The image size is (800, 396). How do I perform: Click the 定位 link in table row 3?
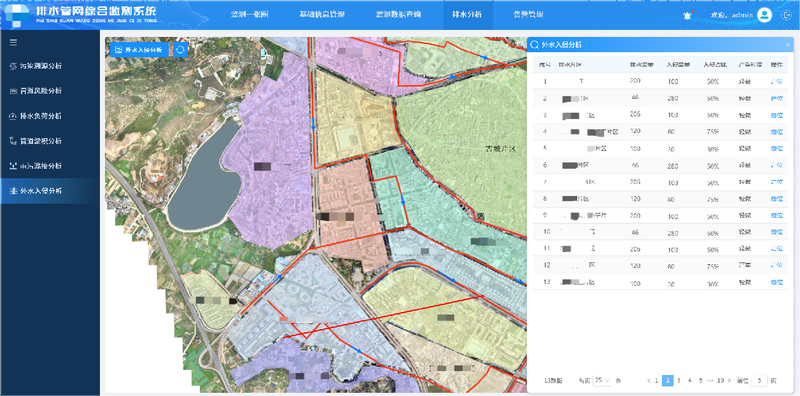pos(777,115)
